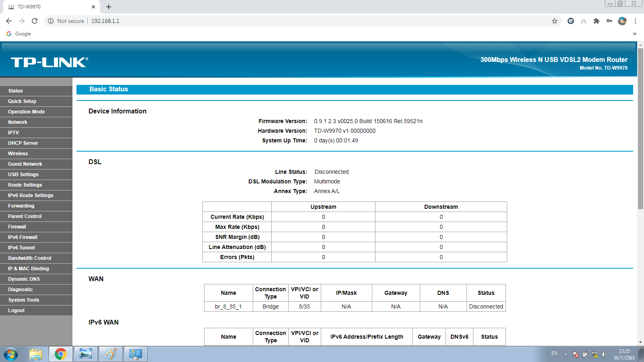Open Bandwidth Control
This screenshot has width=644, height=362.
(36, 258)
